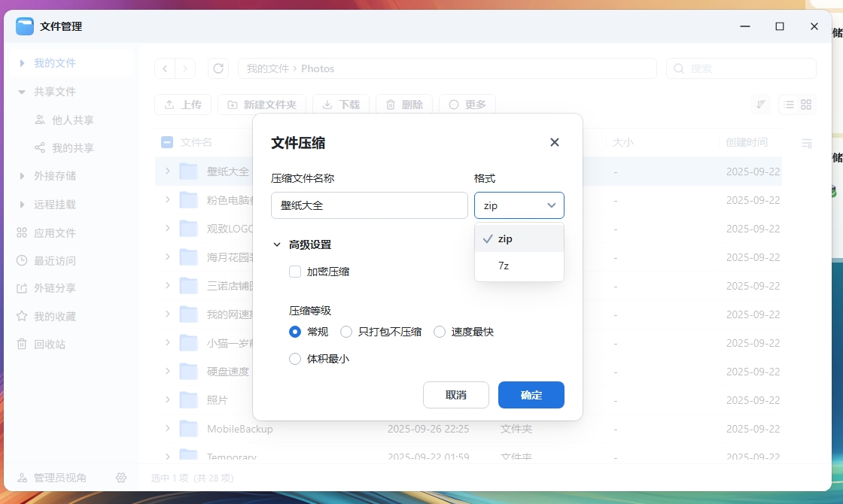Open settings gear next to 管理员视角
Image resolution: width=843 pixels, height=504 pixels.
coord(121,478)
